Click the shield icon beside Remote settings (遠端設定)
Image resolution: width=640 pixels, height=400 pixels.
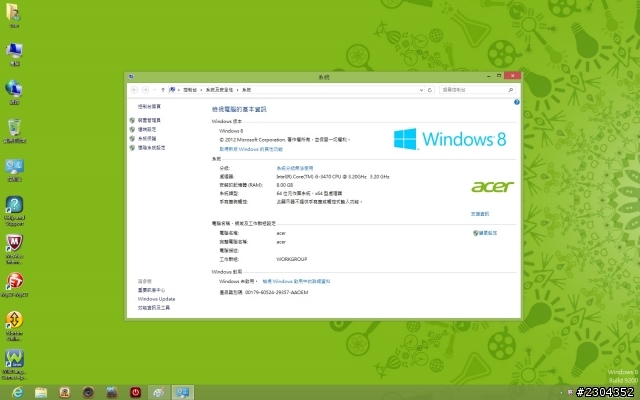tap(132, 129)
